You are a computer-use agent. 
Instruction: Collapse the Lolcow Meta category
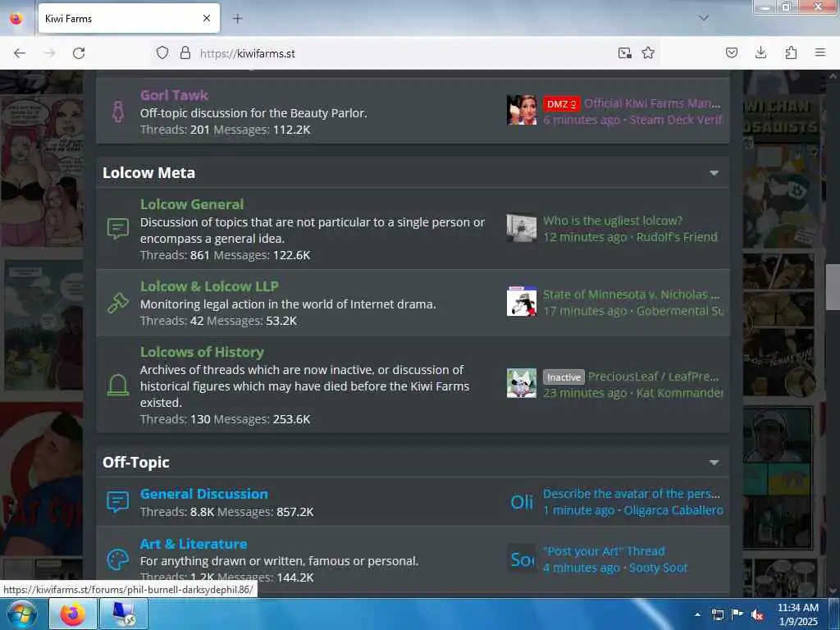[x=714, y=173]
